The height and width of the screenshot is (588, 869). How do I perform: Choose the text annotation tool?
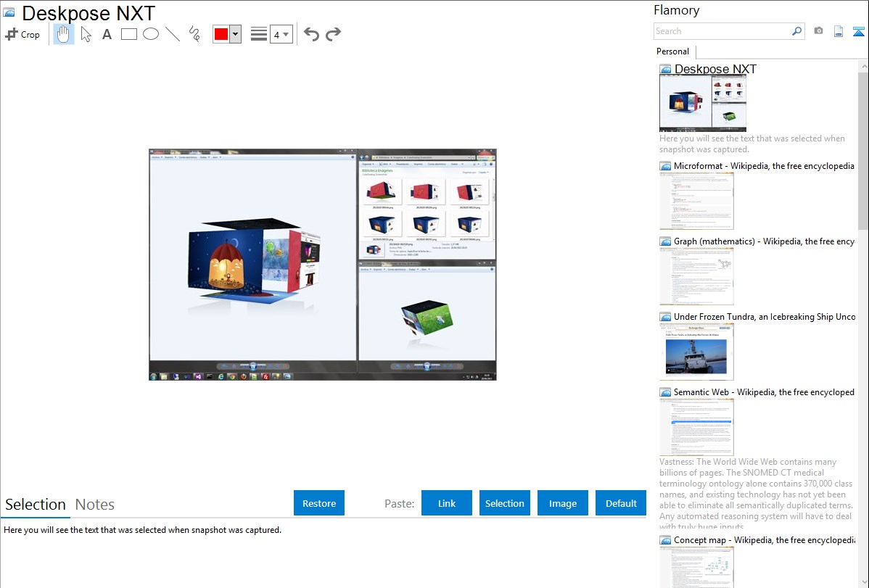(x=107, y=34)
